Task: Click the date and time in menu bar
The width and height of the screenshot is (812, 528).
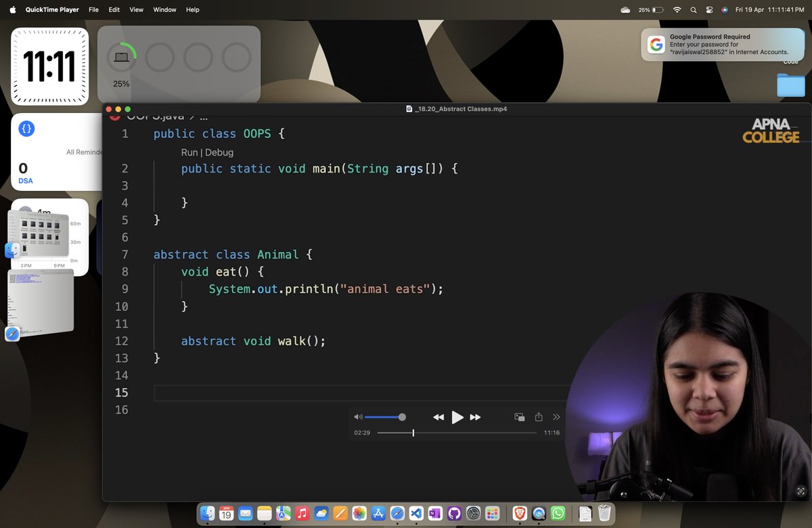Action: (769, 9)
